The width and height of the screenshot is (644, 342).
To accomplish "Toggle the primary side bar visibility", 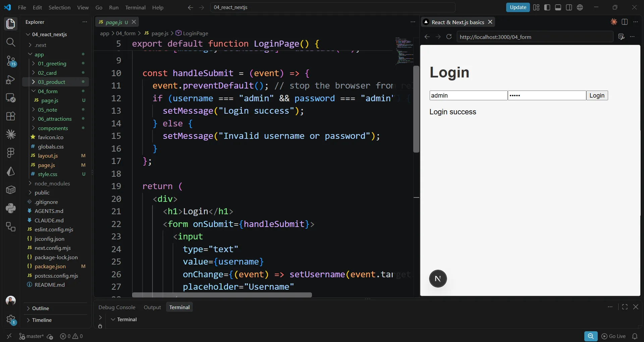I will click(x=547, y=7).
